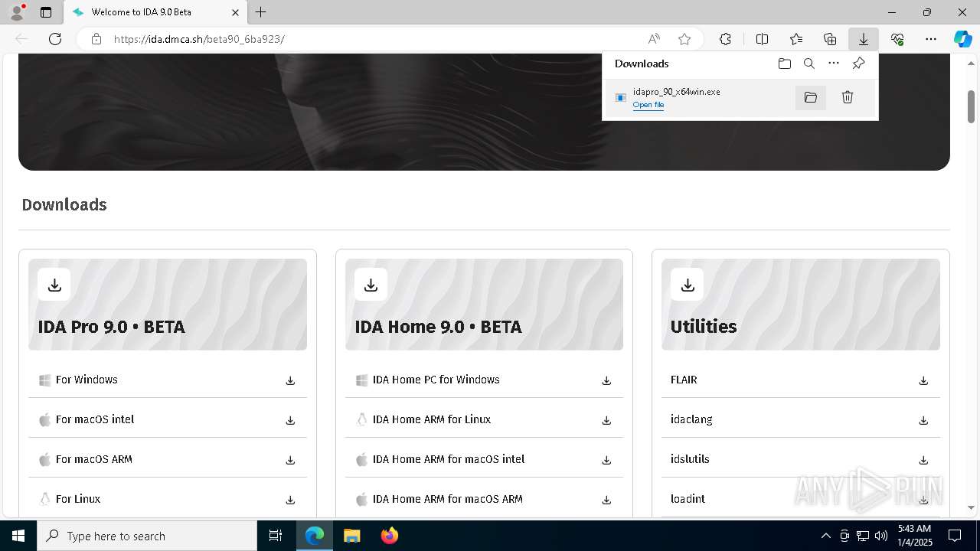
Task: Show hidden system tray icons
Action: [x=826, y=536]
